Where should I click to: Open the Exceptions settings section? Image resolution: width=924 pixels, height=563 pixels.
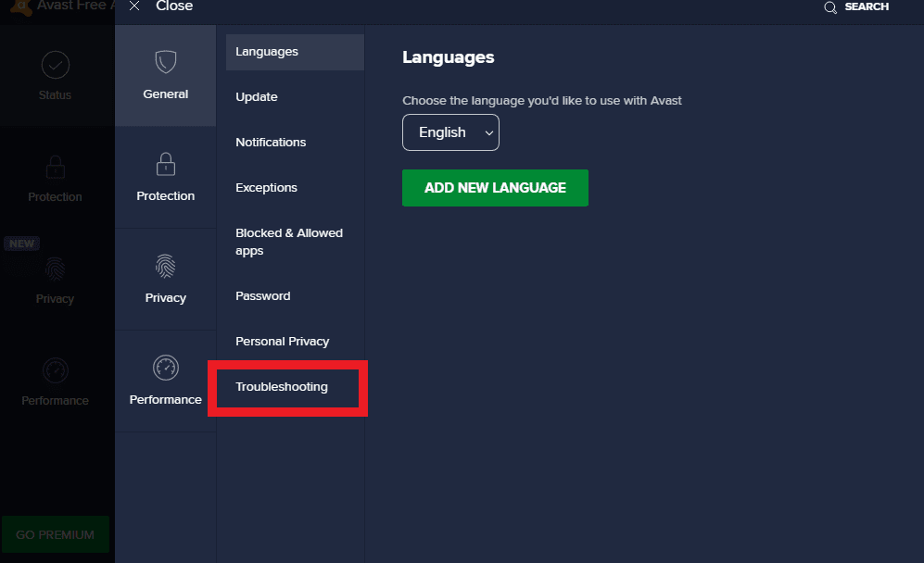(x=266, y=188)
